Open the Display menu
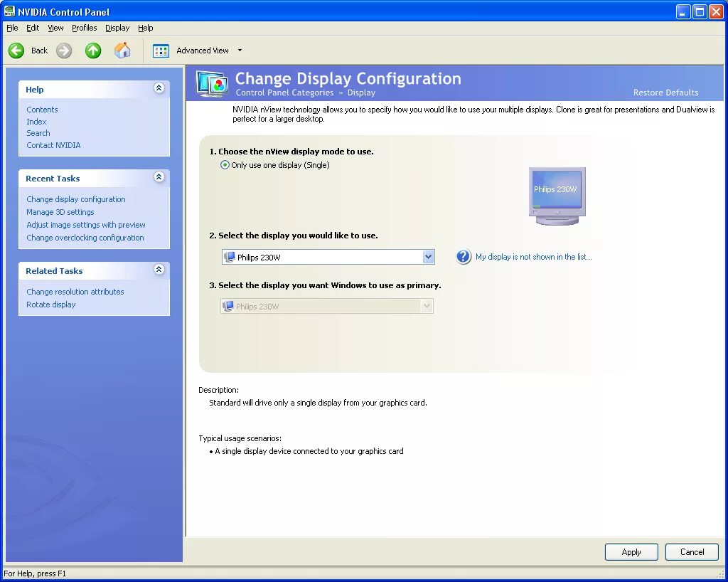The image size is (728, 582). click(117, 28)
